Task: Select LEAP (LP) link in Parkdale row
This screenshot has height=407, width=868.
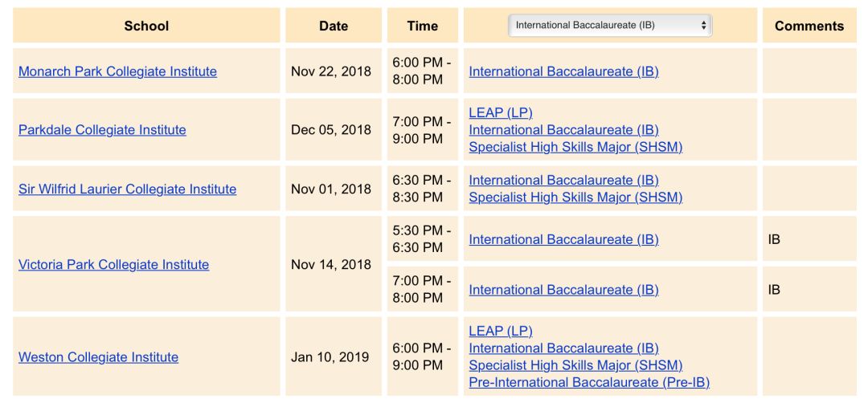Action: [501, 113]
